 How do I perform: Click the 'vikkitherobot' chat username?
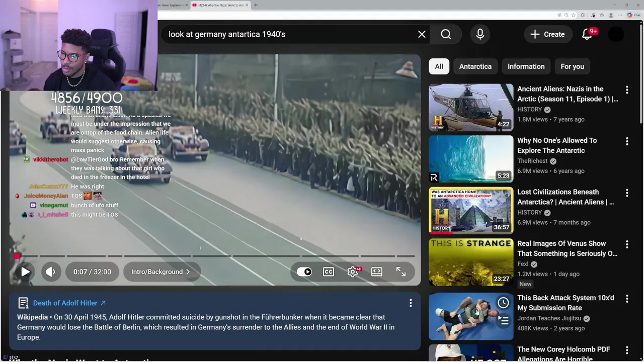coord(50,159)
